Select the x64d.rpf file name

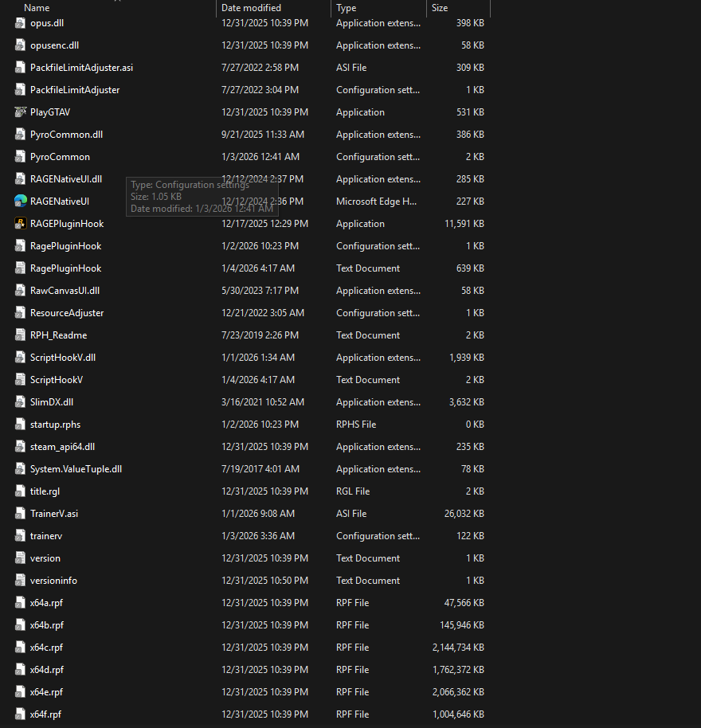(47, 669)
